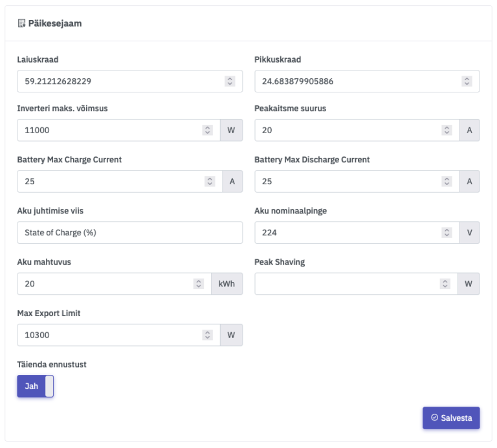Click the Battery Max Charge Current stepper
Screen dimensions: 497x448
pos(209,182)
